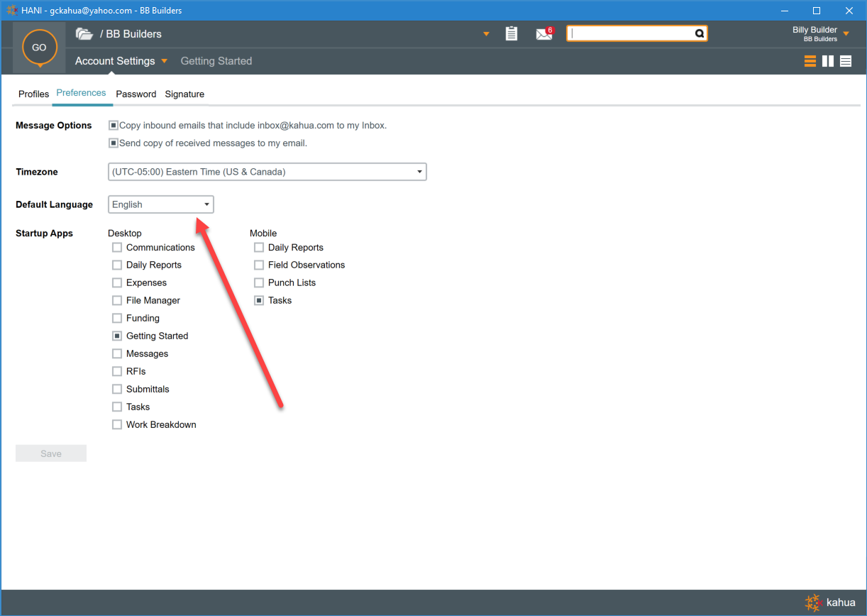Disable sending copy of messages to email
The image size is (867, 616).
click(x=113, y=143)
